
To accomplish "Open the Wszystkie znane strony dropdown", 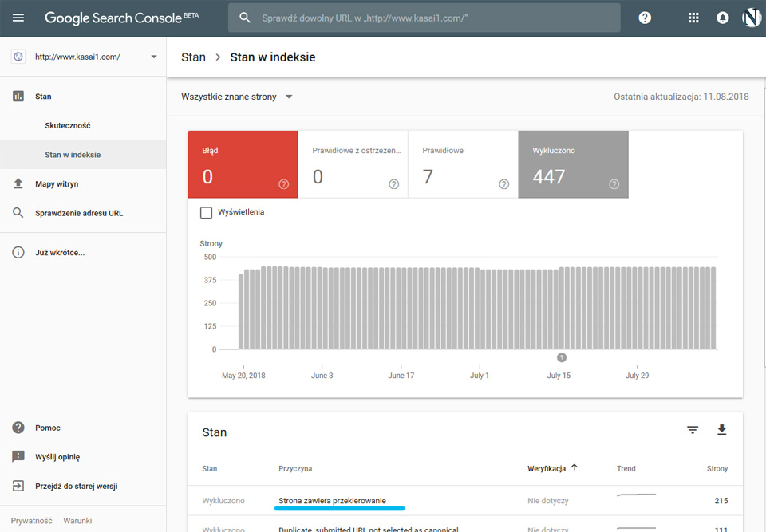I will tap(237, 97).
